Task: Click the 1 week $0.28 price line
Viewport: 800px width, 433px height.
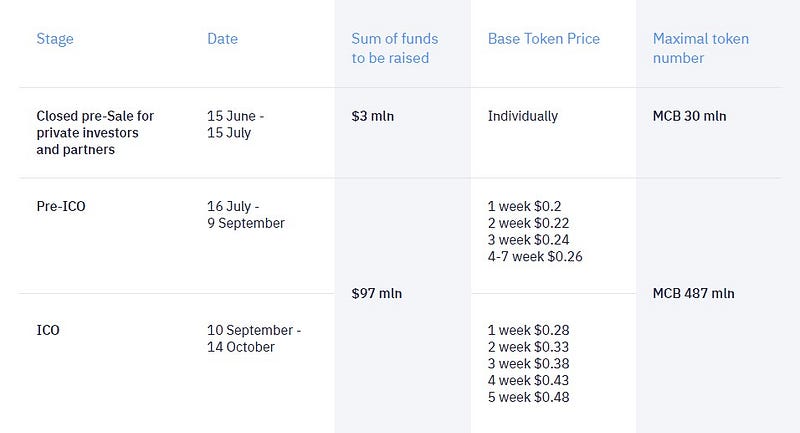Action: 530,330
